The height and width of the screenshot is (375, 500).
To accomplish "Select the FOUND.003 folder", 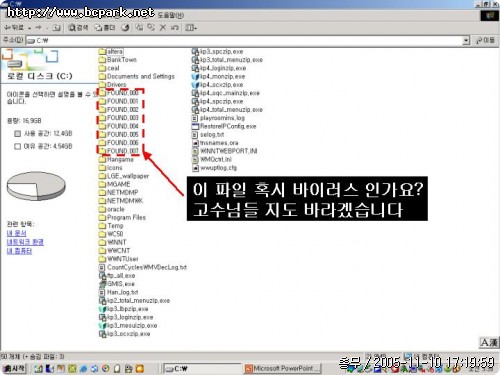I will click(118, 118).
